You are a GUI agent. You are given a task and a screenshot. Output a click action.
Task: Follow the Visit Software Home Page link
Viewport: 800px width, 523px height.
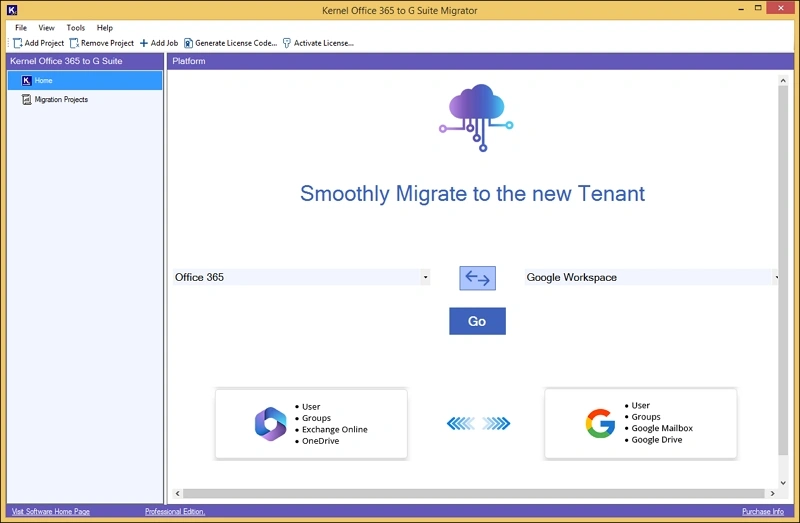pyautogui.click(x=50, y=512)
